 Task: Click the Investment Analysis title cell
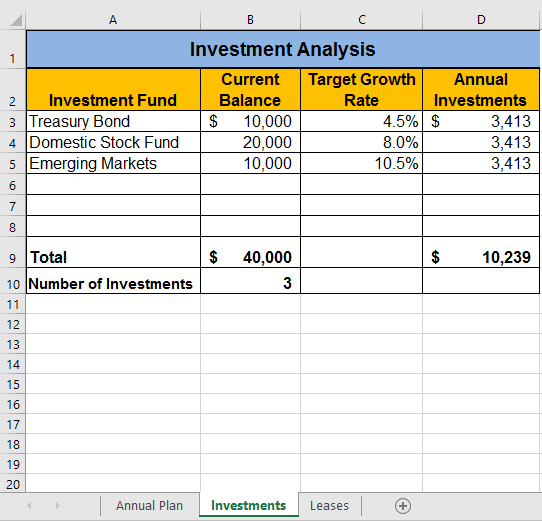click(283, 49)
